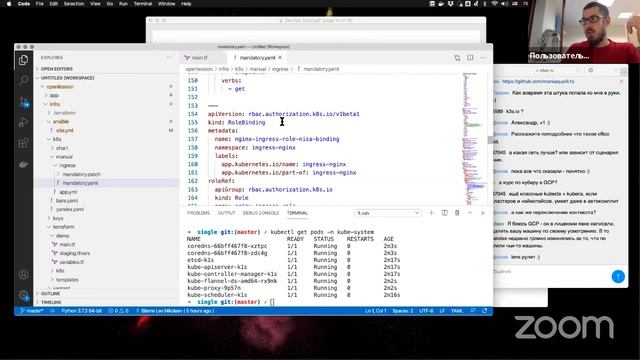Open editor more actions ellipsis

coord(483,58)
